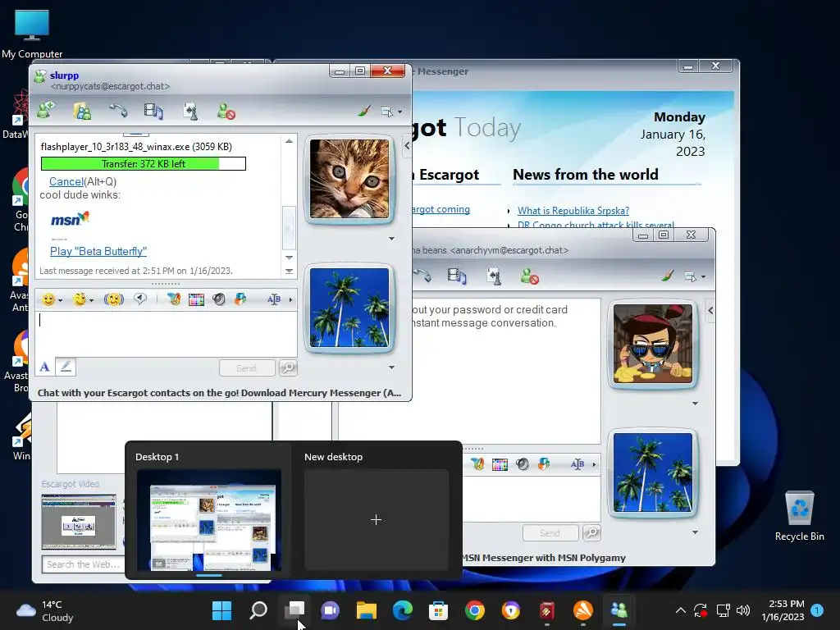Click into the slurpp message input box
840x630 pixels.
tap(166, 333)
